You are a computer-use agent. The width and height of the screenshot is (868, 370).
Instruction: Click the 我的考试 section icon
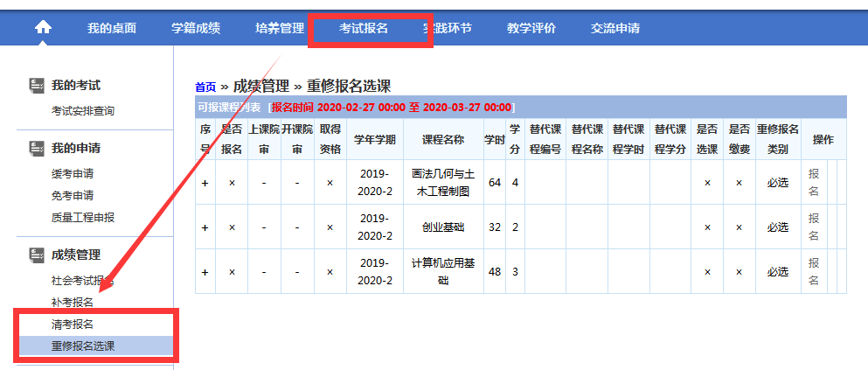pos(37,85)
